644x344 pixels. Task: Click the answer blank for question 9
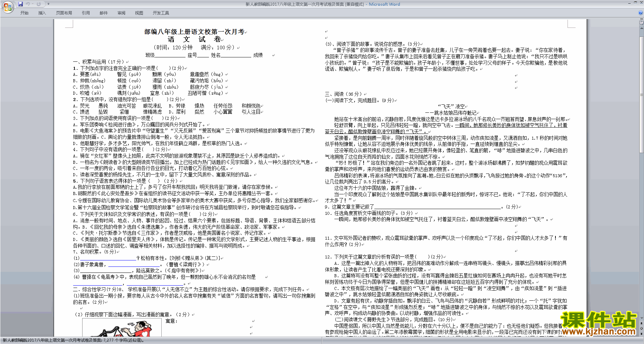coord(437,207)
